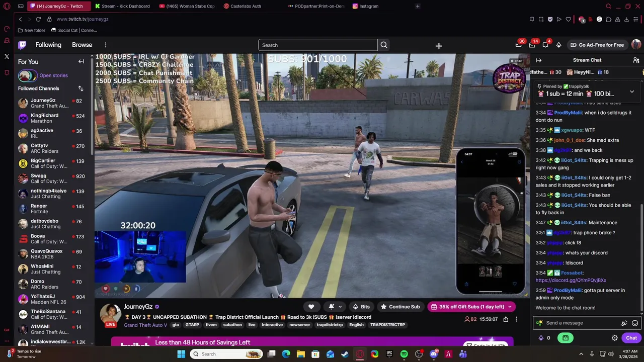Open the Fossabot discord link

[571, 281]
